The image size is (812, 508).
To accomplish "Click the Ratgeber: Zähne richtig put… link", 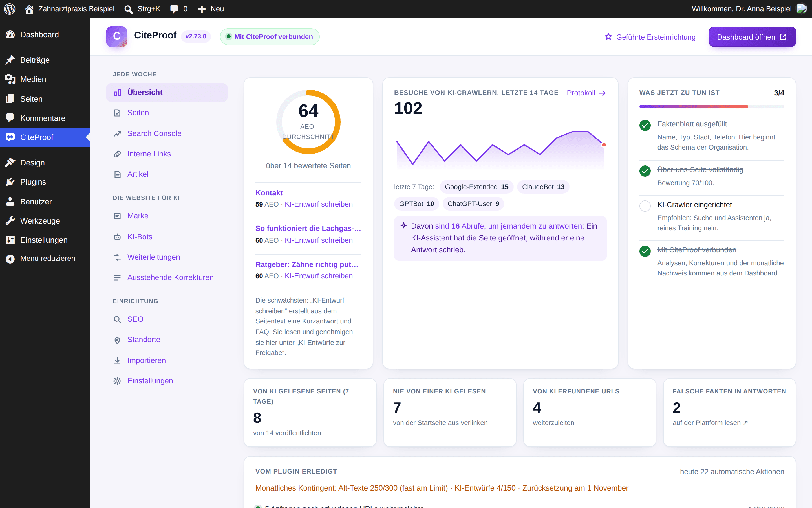I will (307, 264).
